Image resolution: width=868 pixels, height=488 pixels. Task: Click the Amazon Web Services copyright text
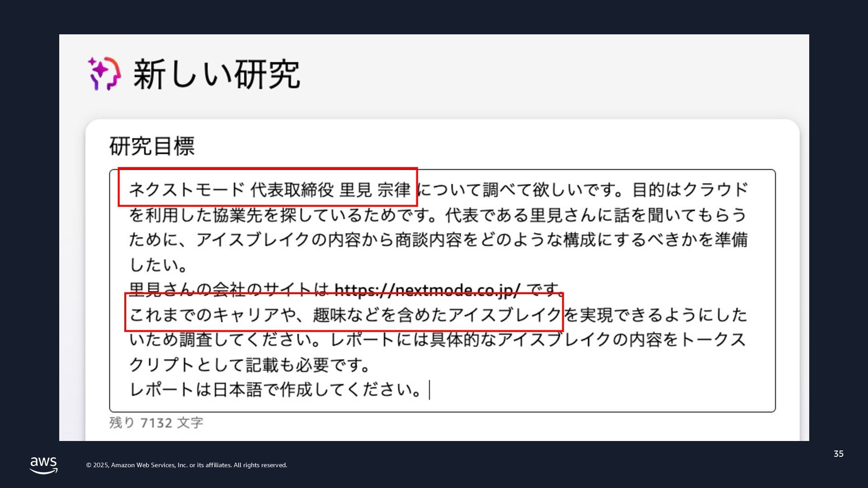point(186,465)
